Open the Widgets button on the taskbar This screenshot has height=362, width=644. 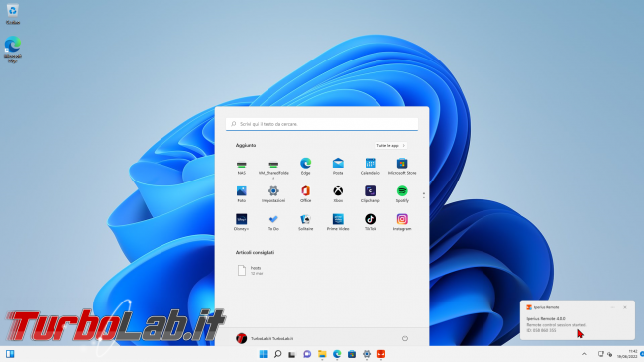(10, 354)
